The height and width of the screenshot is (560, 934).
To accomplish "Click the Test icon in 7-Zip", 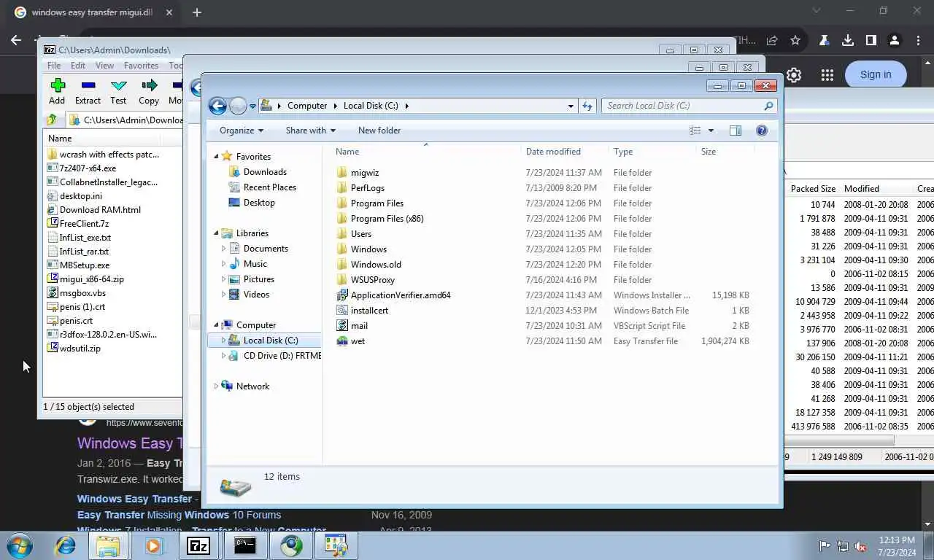I will 118,92.
